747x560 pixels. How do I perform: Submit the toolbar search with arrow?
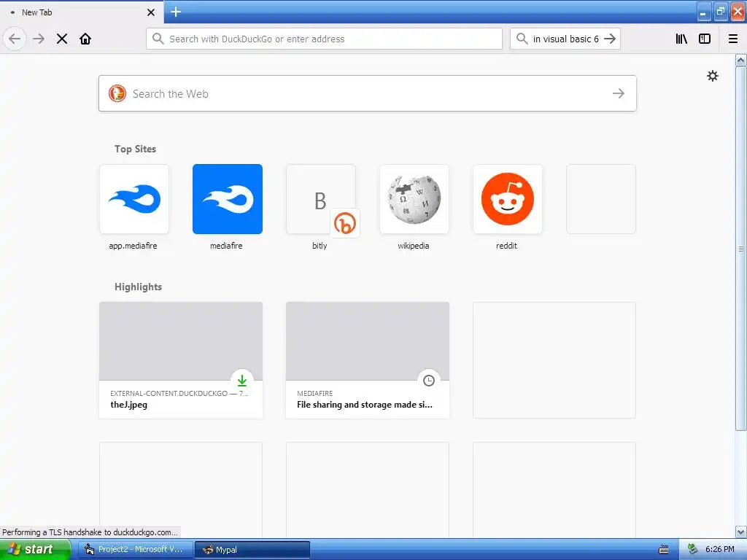tap(610, 39)
